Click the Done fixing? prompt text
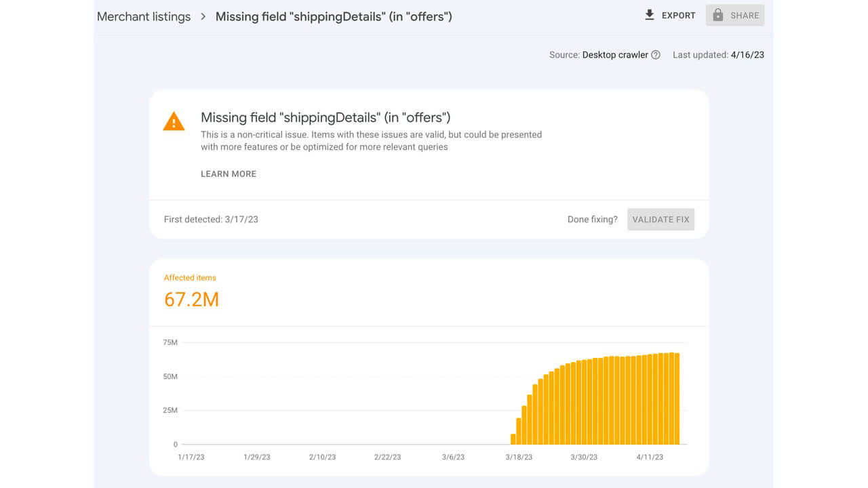Image resolution: width=868 pixels, height=488 pixels. coord(592,220)
